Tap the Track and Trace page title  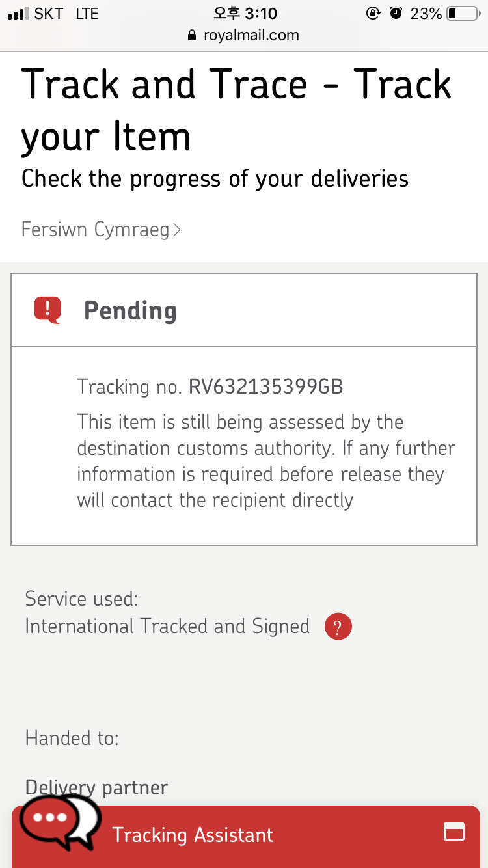tap(237, 111)
